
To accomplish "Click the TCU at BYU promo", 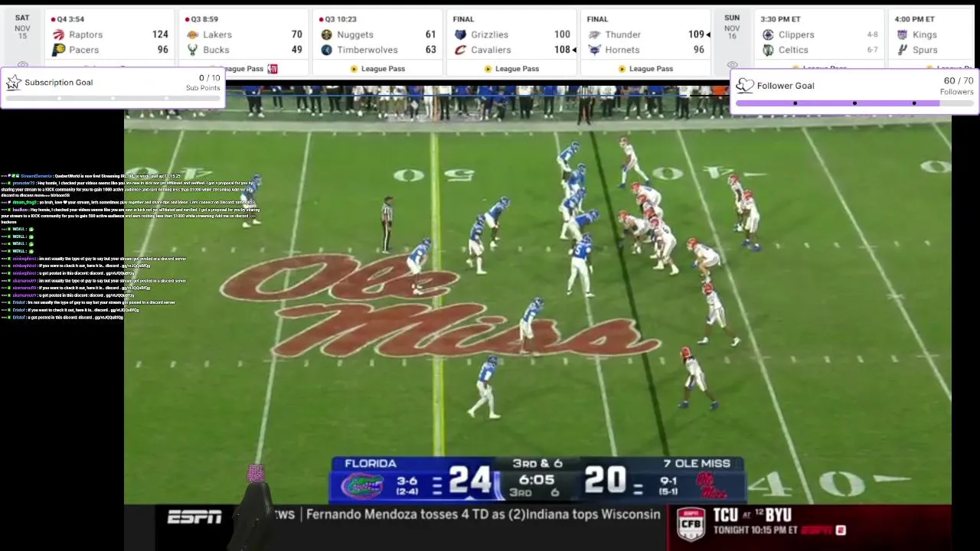I will pyautogui.click(x=779, y=522).
